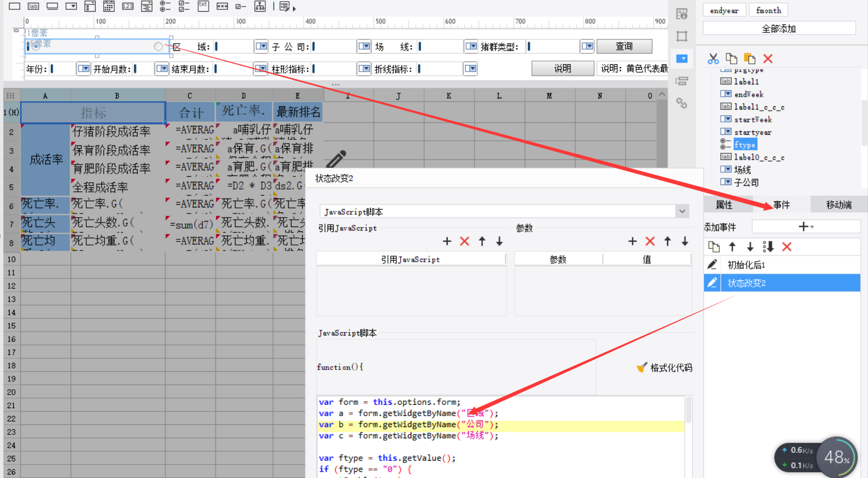Image resolution: width=868 pixels, height=478 pixels.
Task: Switch to the 移动端 mobile tab
Action: [839, 205]
